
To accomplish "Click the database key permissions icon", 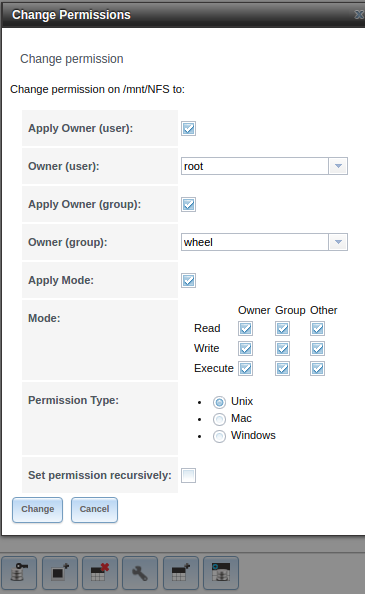I will tap(19, 573).
